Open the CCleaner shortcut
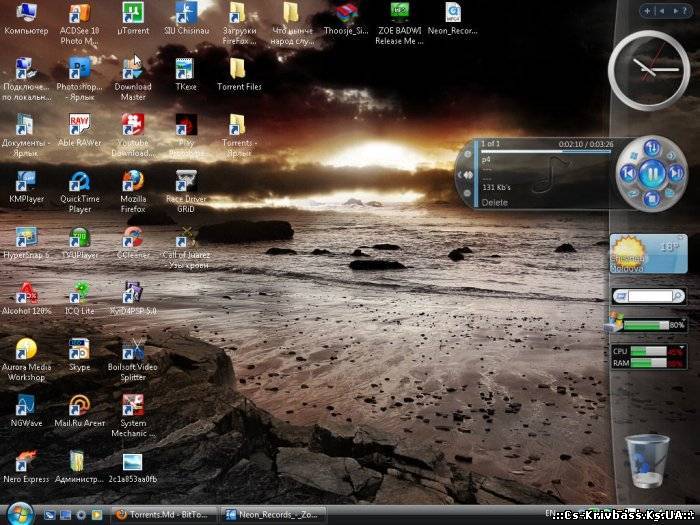Viewport: 700px width, 525px height. [x=133, y=243]
